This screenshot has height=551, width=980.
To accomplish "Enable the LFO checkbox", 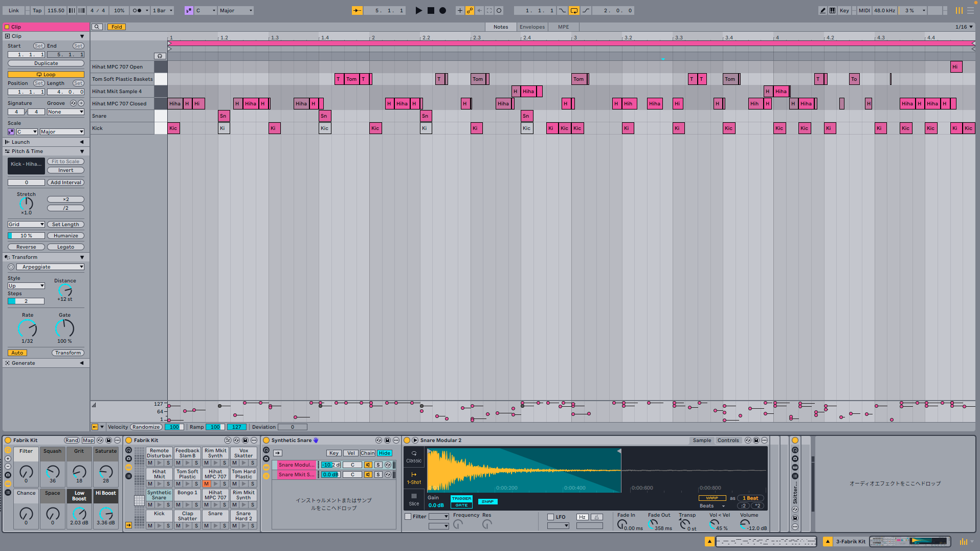I will pyautogui.click(x=551, y=517).
